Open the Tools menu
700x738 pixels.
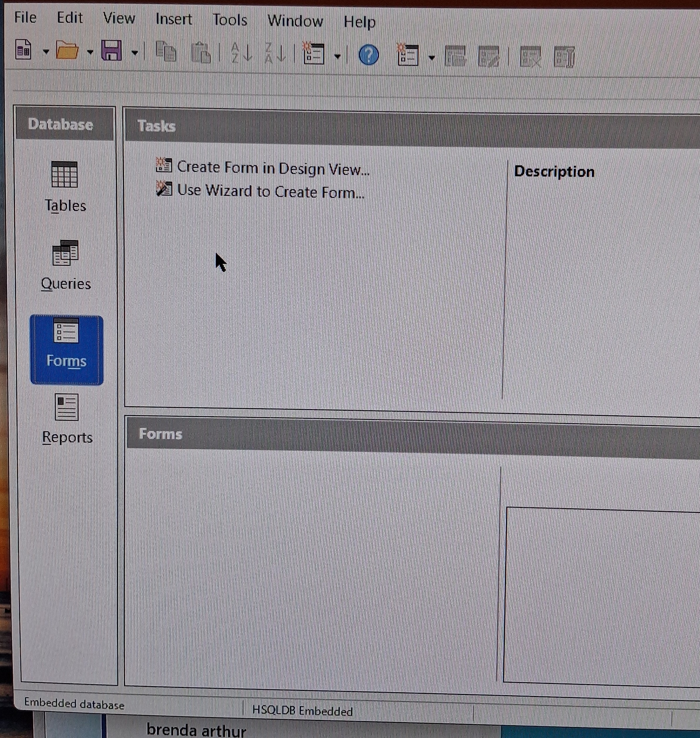[229, 20]
